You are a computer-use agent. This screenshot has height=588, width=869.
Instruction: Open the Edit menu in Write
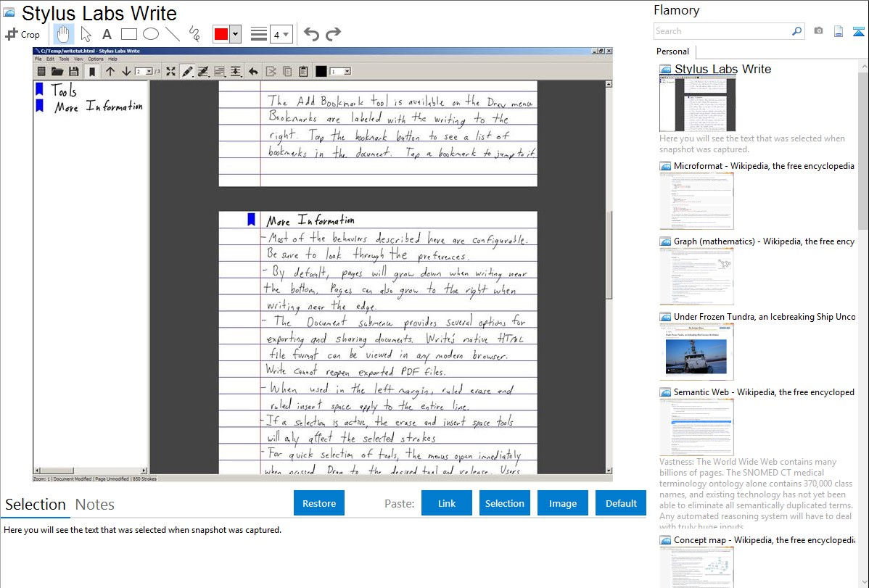[x=50, y=59]
